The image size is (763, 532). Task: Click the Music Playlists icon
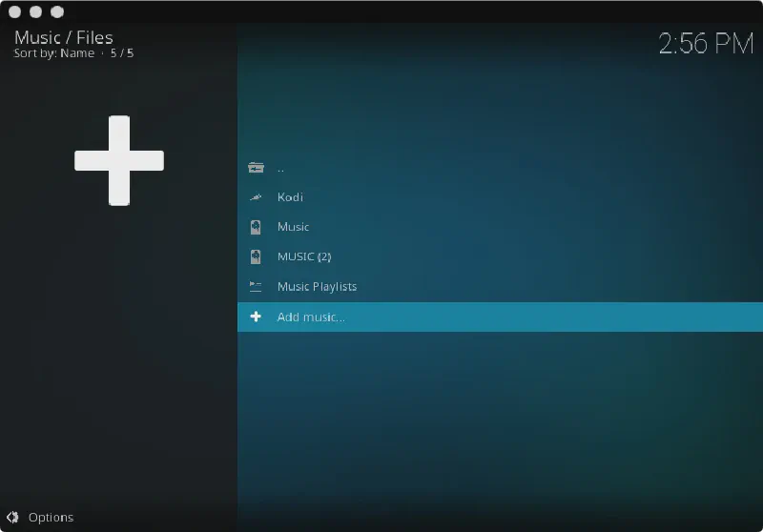(x=256, y=286)
